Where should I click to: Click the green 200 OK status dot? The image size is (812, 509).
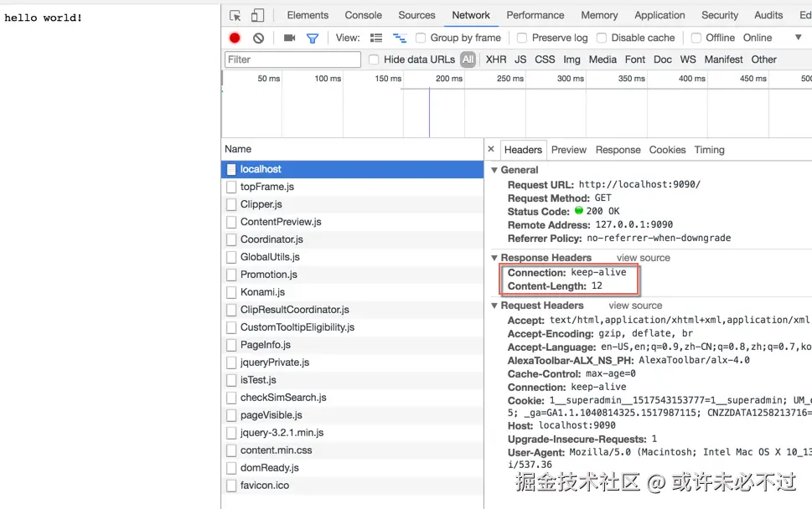(579, 210)
